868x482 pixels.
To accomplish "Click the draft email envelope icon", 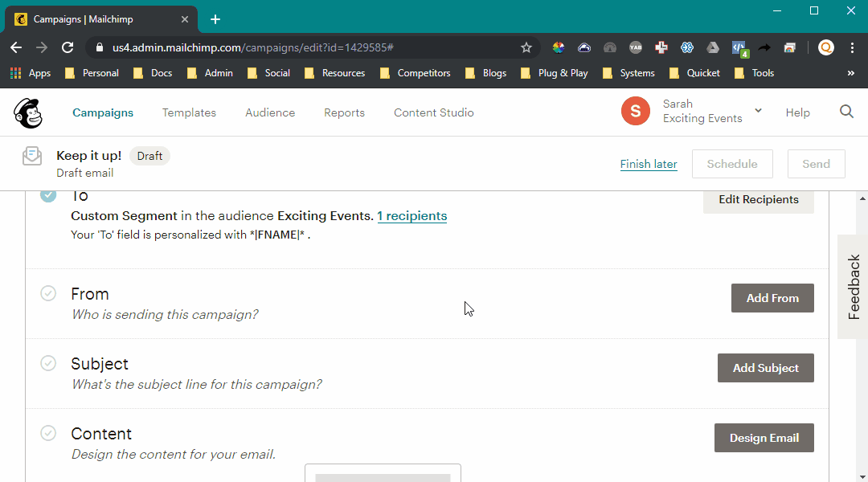I will [32, 156].
